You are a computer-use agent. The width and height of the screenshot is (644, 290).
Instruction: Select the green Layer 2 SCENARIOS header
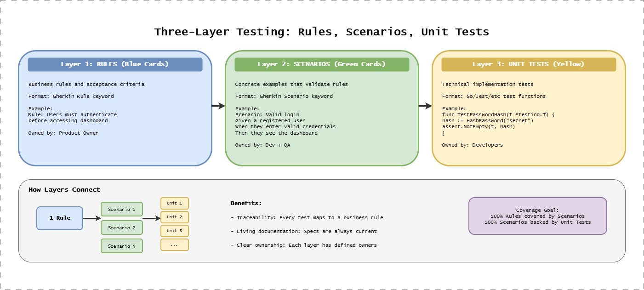[321, 64]
